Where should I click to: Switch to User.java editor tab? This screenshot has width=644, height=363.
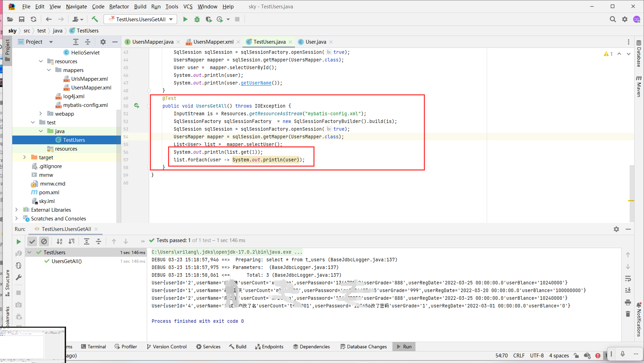point(316,42)
